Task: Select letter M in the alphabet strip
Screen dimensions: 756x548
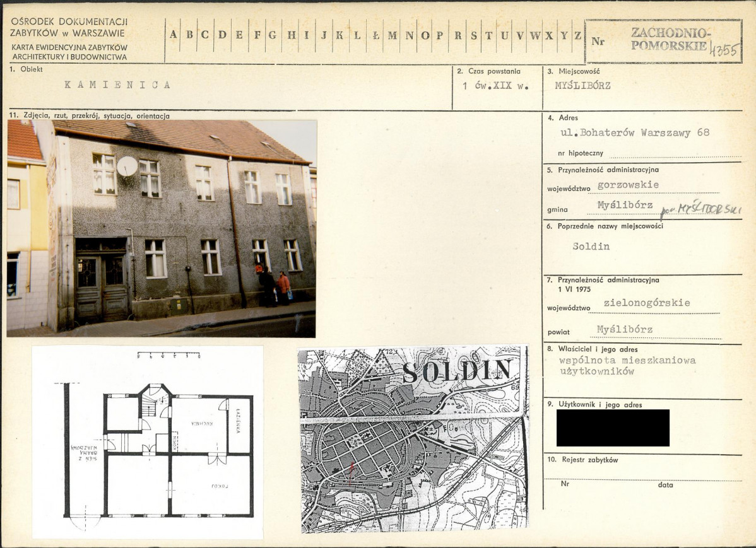Action: click(393, 35)
